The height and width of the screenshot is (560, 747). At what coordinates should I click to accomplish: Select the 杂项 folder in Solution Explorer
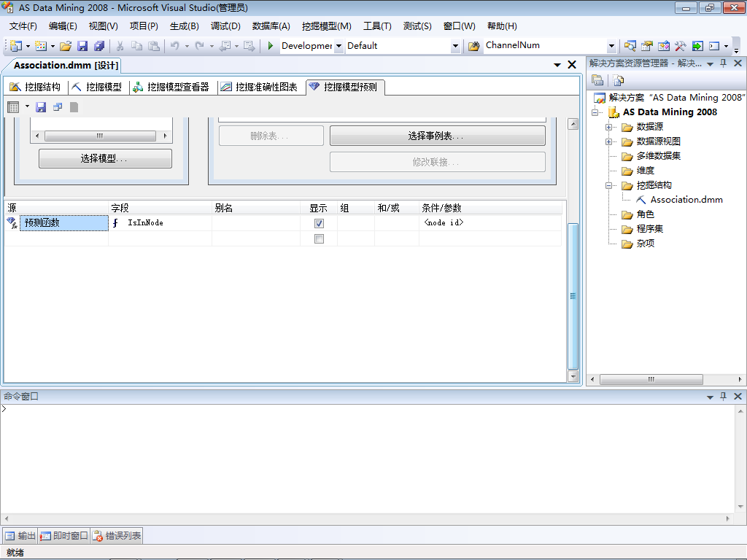point(646,244)
